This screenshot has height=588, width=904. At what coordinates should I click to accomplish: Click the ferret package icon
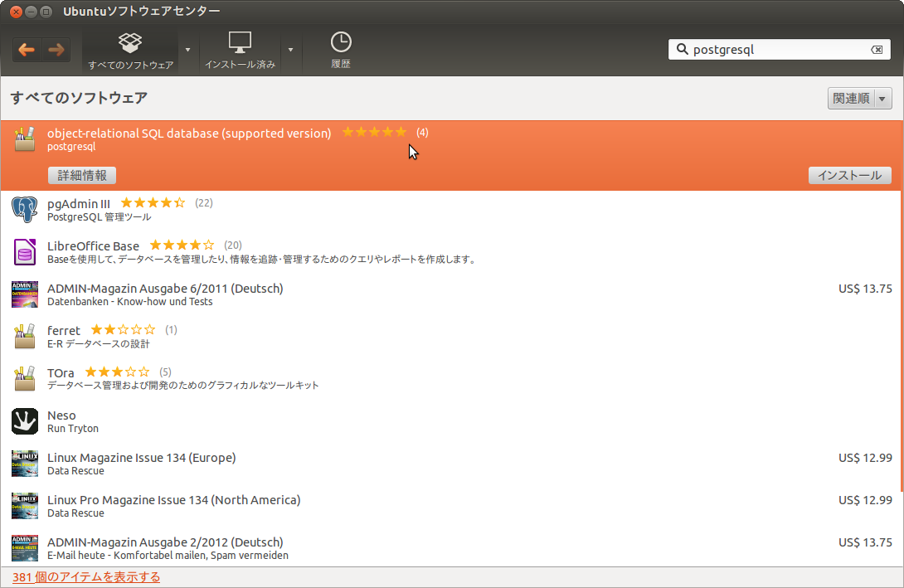tap(25, 337)
